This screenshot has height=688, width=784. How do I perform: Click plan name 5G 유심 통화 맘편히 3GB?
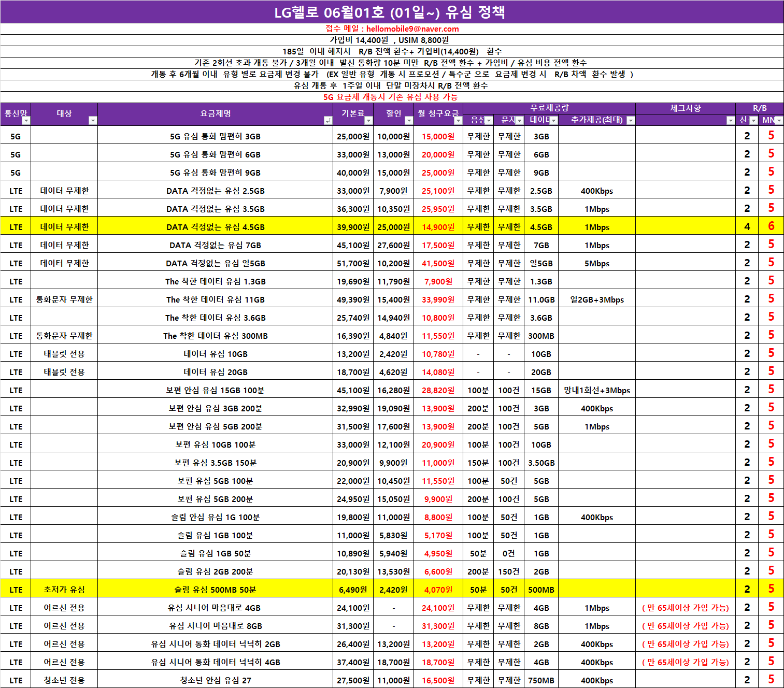click(215, 137)
